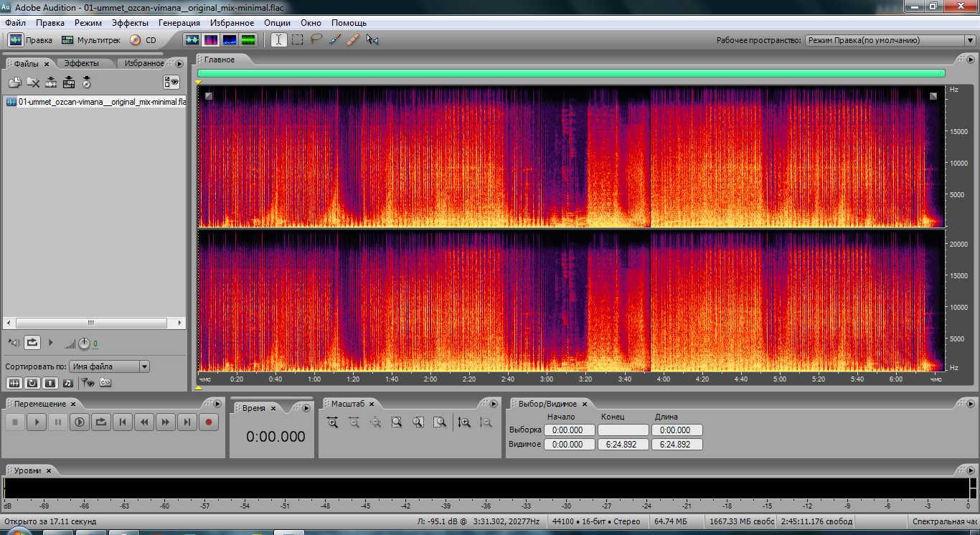The image size is (980, 535).
Task: Open Выбор/Видимое panel options menu arrow
Action: click(970, 404)
